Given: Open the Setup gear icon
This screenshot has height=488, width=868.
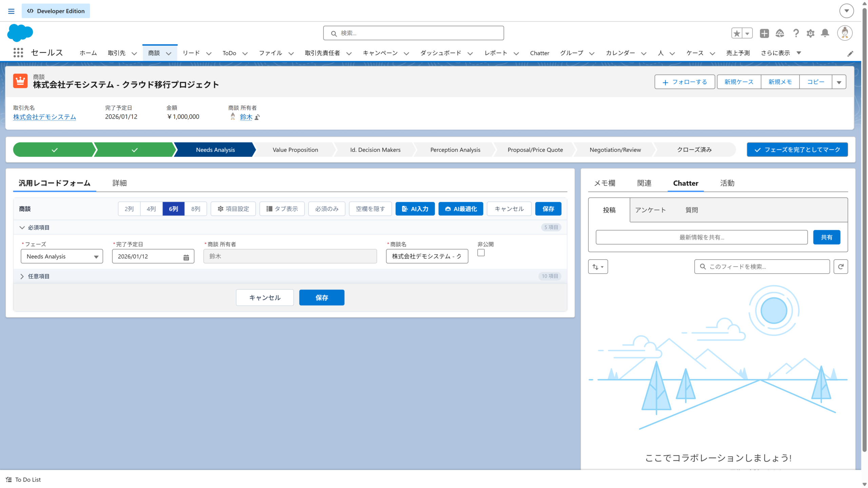Looking at the screenshot, I should [x=810, y=33].
